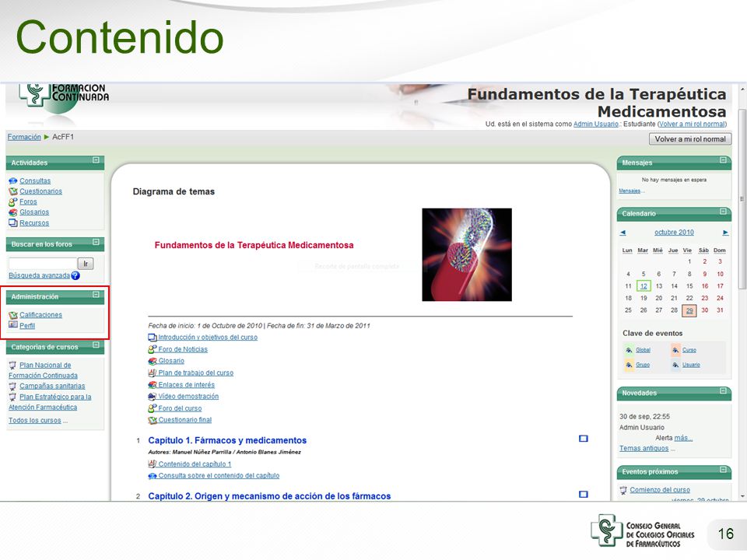Click the Campañas sanitarias category icon

click(13, 387)
